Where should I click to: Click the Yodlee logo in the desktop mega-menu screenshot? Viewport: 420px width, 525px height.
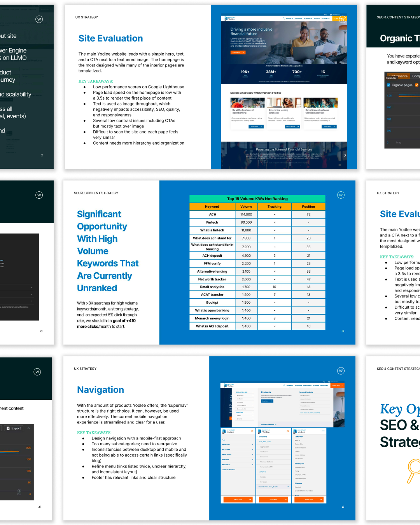(229, 385)
